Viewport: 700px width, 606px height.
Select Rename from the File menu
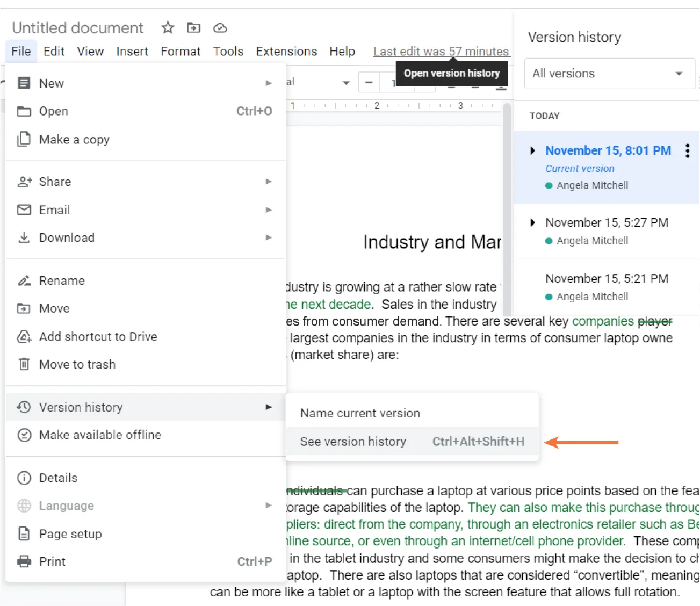[61, 280]
